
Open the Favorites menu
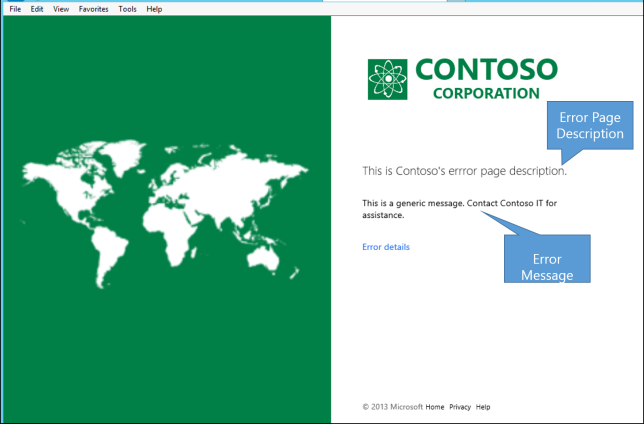coord(94,9)
